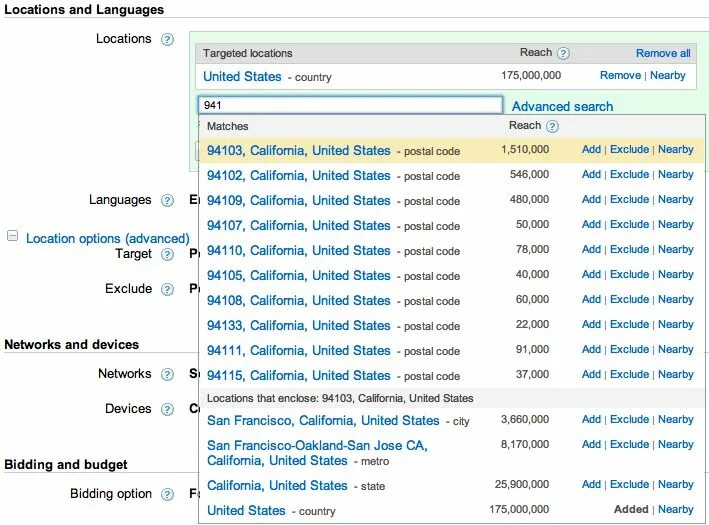709x525 pixels.
Task: Collapse the Location options (advanced) section
Action: point(13,237)
